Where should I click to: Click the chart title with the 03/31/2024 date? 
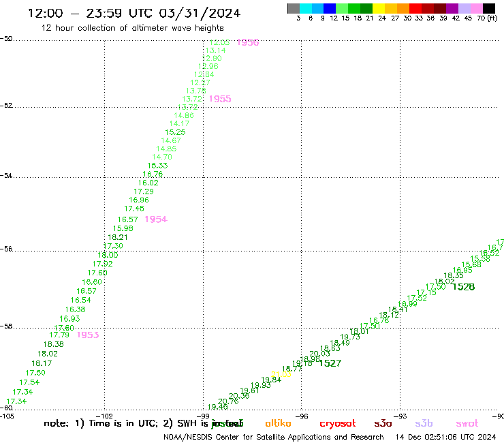tap(134, 13)
